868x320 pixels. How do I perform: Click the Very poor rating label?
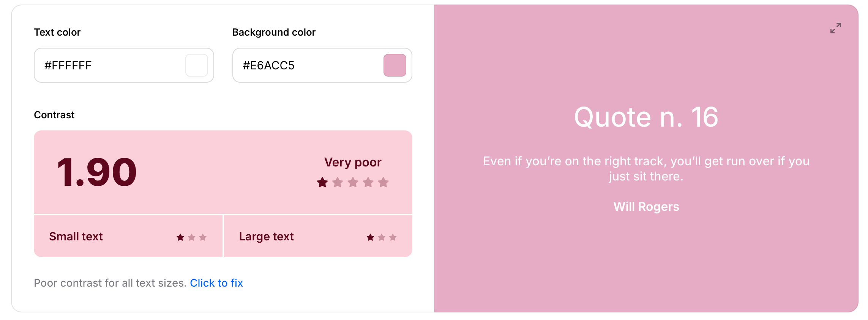[x=353, y=162]
